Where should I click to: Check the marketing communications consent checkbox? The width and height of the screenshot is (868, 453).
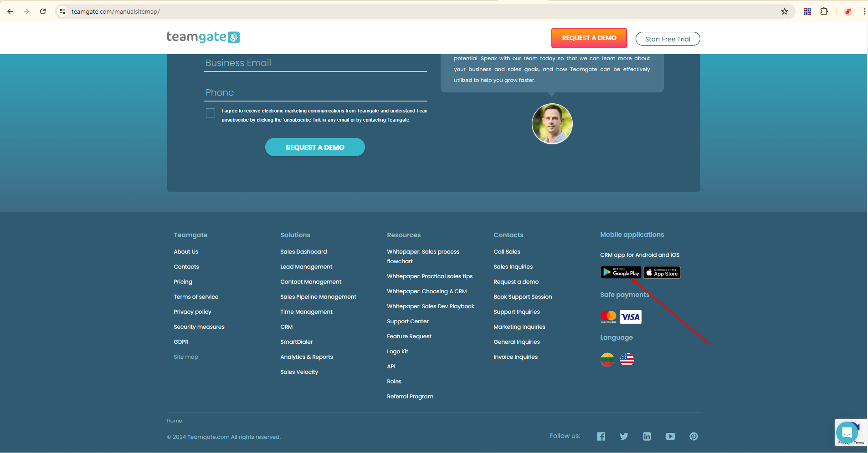point(211,113)
